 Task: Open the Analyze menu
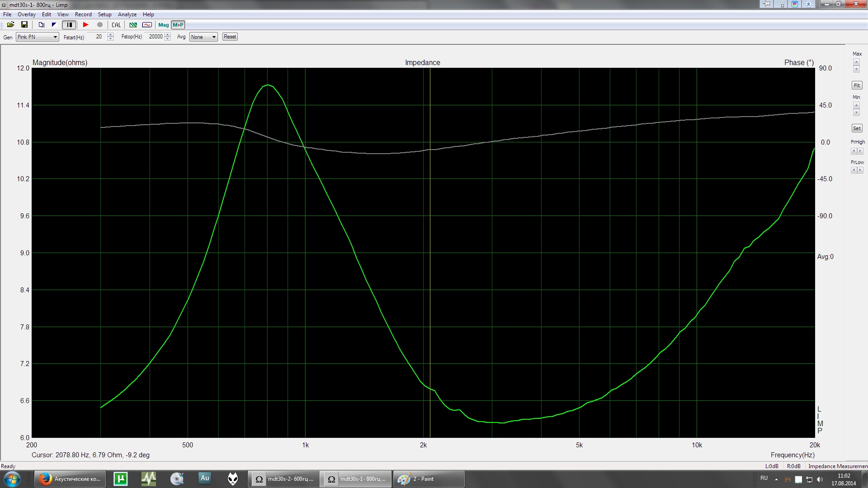[127, 14]
